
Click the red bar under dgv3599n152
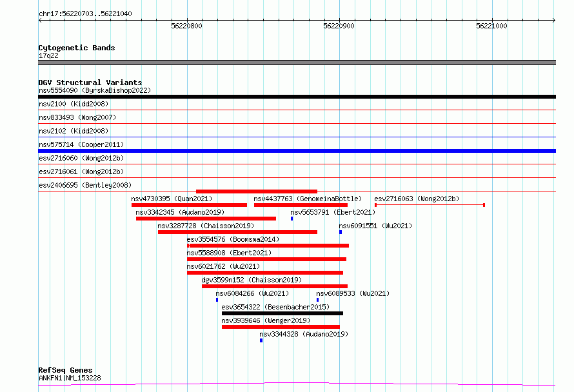pyautogui.click(x=275, y=286)
